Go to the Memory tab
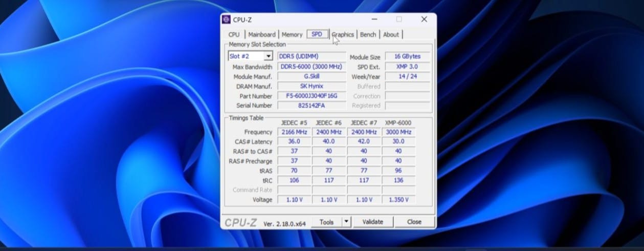Viewport: 644px width, 251px height. pyautogui.click(x=292, y=34)
